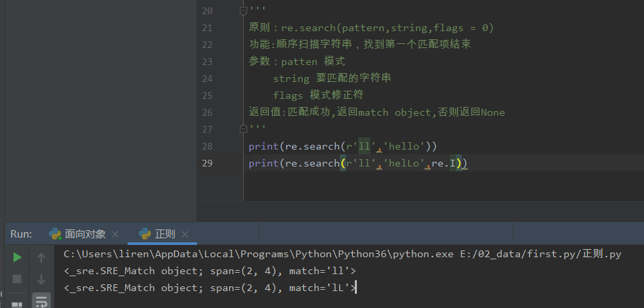The width and height of the screenshot is (644, 308).
Task: Click the Run: panel label
Action: pyautogui.click(x=21, y=234)
